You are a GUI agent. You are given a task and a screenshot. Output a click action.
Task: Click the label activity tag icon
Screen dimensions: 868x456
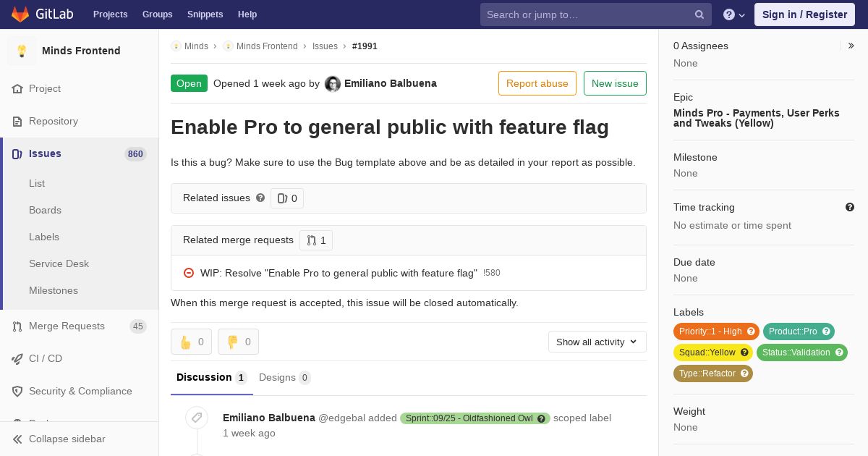196,418
